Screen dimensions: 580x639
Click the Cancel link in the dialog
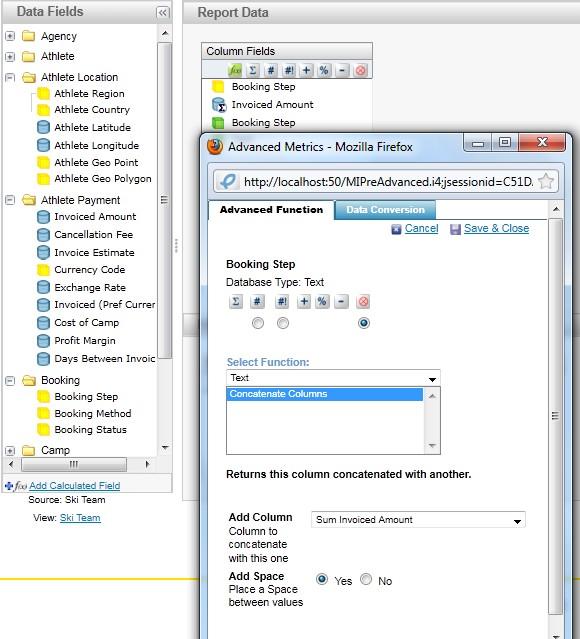[421, 228]
